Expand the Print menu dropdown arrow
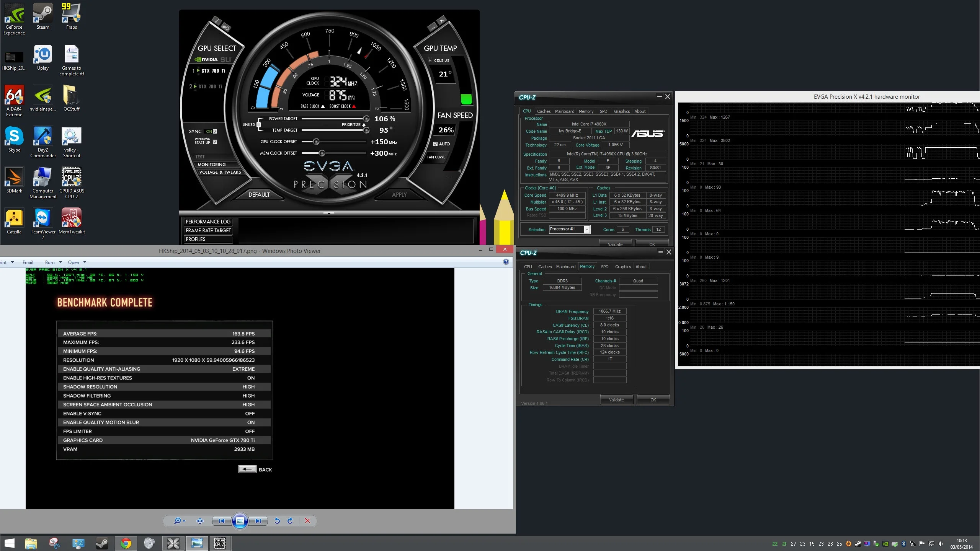 click(12, 262)
